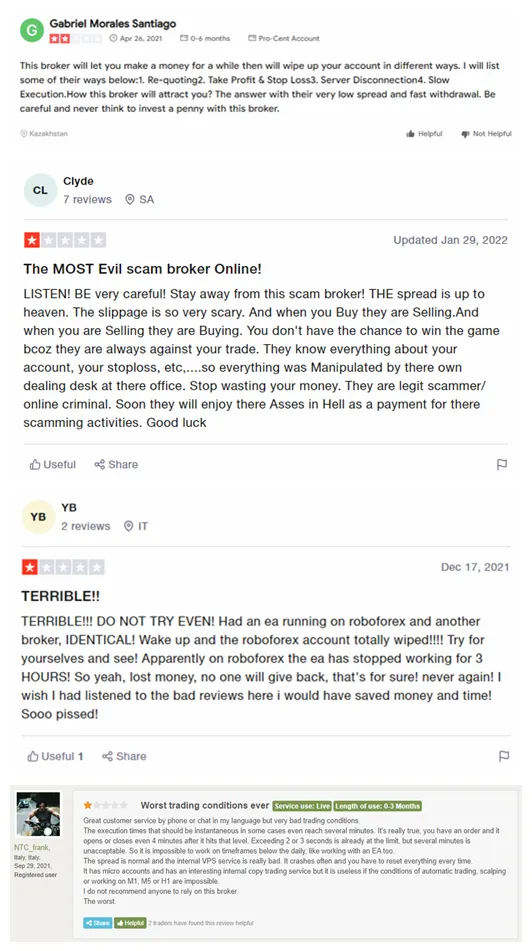532x951 pixels.
Task: Open YB's profile via the YB avatar
Action: coord(38,517)
